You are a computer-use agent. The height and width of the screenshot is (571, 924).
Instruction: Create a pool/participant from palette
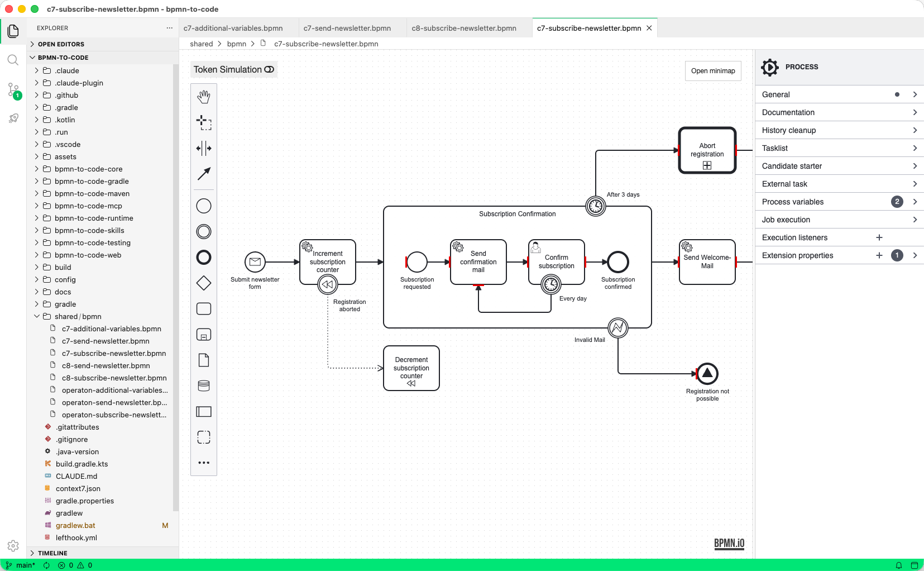click(x=204, y=412)
